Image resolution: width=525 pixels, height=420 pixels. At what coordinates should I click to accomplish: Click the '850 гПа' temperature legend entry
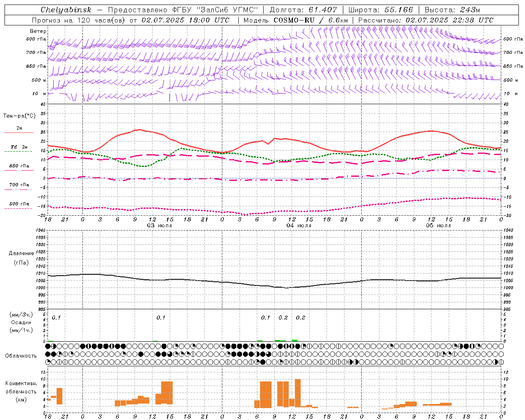pyautogui.click(x=19, y=166)
